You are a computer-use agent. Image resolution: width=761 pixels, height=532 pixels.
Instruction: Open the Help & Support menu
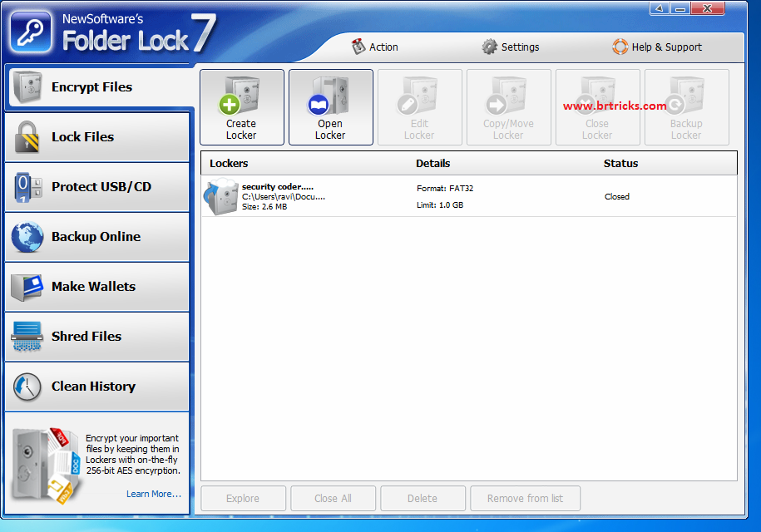pos(657,47)
